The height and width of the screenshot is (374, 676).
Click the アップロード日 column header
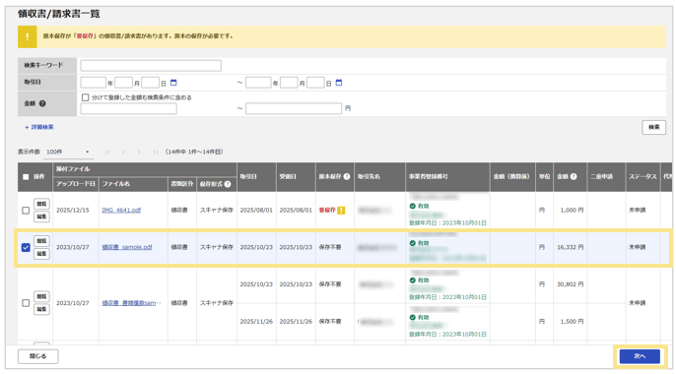(x=75, y=184)
